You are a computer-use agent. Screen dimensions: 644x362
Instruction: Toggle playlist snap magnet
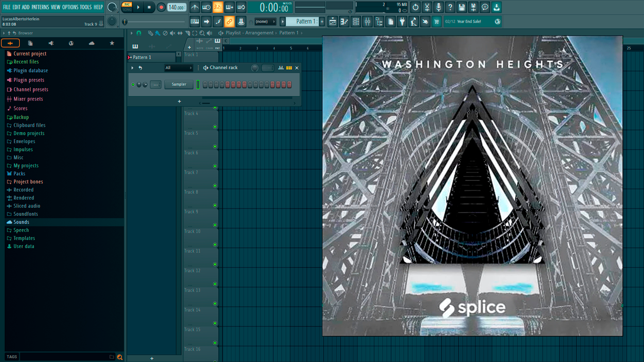139,33
